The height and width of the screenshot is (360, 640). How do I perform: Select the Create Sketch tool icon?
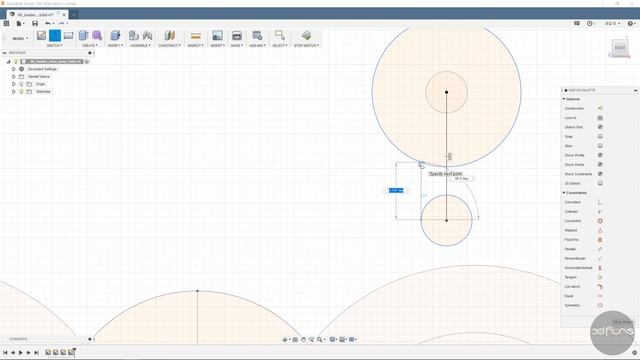[x=41, y=36]
